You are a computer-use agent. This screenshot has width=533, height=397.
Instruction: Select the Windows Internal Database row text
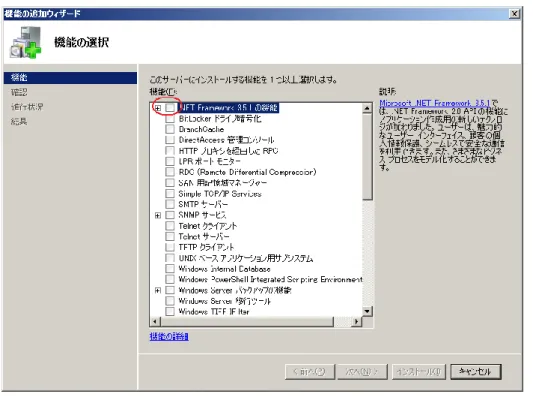[x=224, y=269]
